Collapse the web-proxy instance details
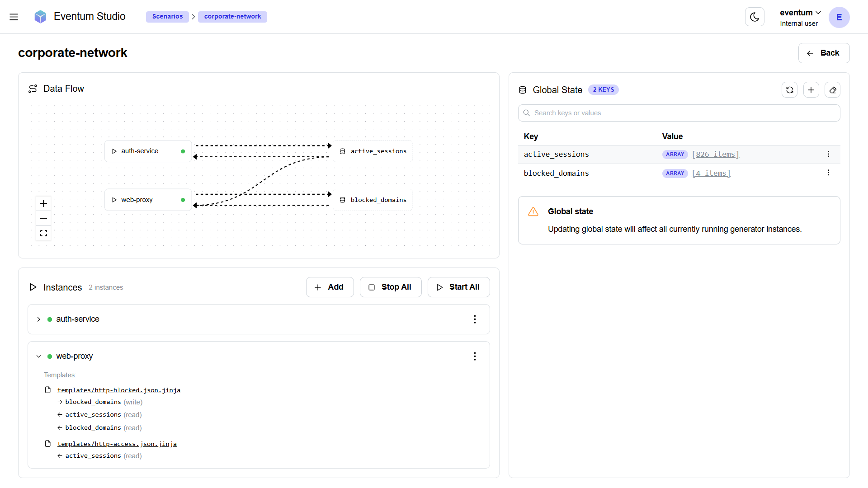 (x=39, y=356)
